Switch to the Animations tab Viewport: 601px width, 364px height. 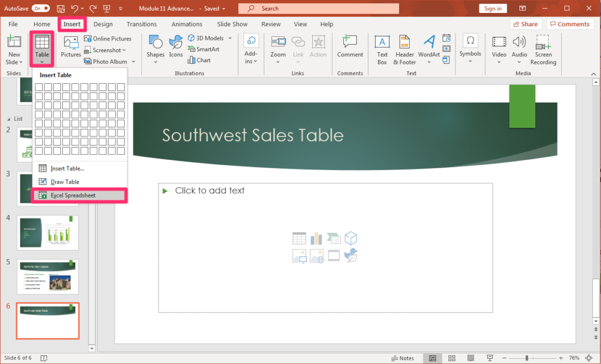coord(187,24)
